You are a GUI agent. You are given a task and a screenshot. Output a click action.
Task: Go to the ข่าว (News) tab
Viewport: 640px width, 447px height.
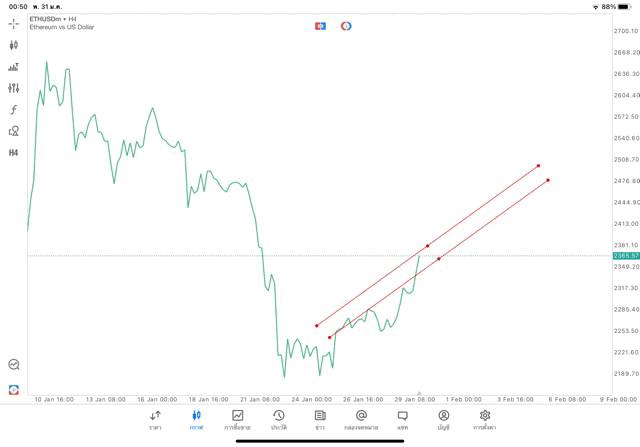[320, 420]
